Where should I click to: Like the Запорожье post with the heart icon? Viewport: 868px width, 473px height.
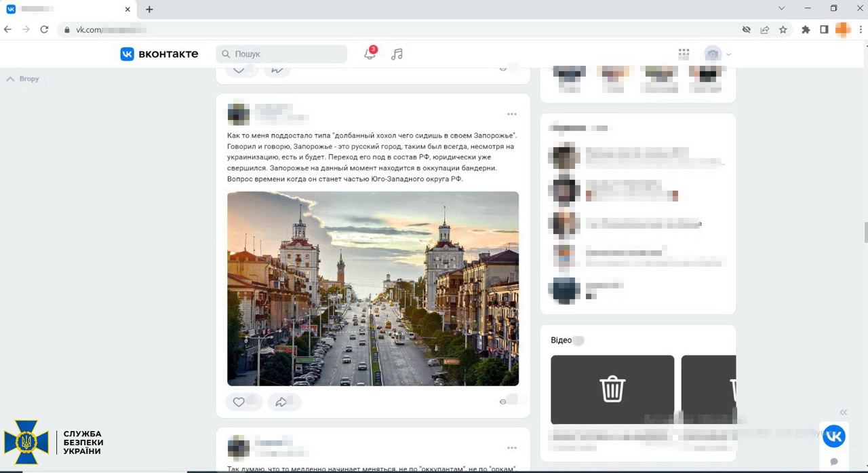239,402
